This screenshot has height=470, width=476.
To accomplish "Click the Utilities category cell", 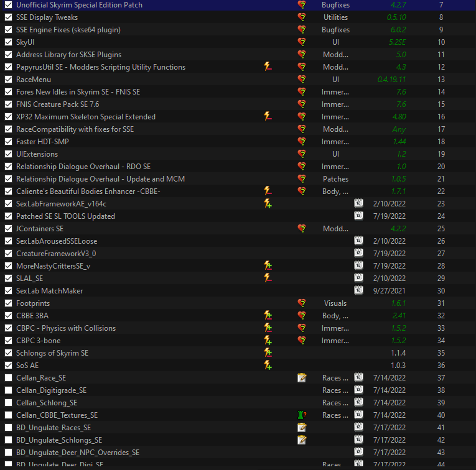I will [x=335, y=17].
